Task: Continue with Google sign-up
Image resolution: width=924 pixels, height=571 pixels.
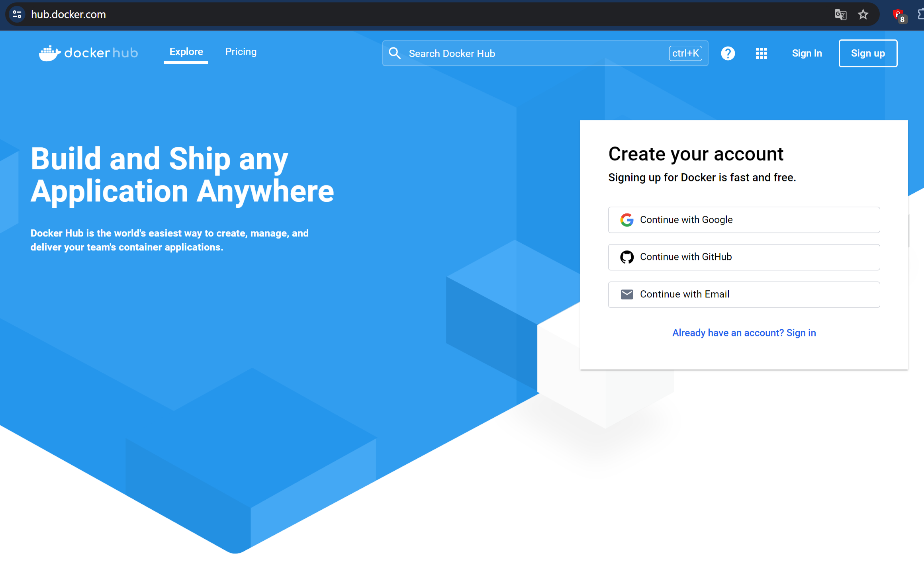Action: tap(744, 220)
